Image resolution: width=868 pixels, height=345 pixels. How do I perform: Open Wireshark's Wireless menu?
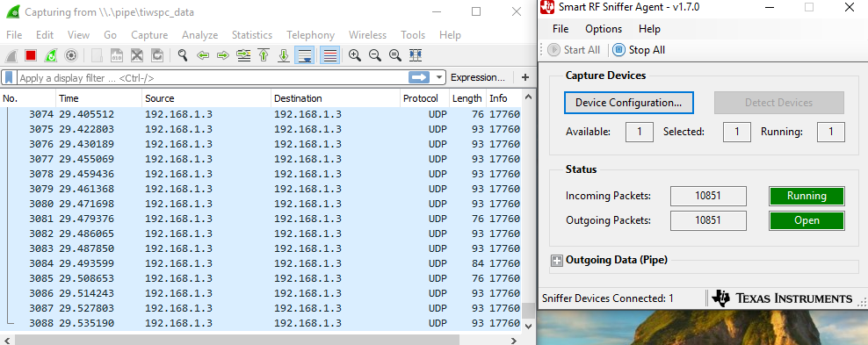[x=367, y=35]
